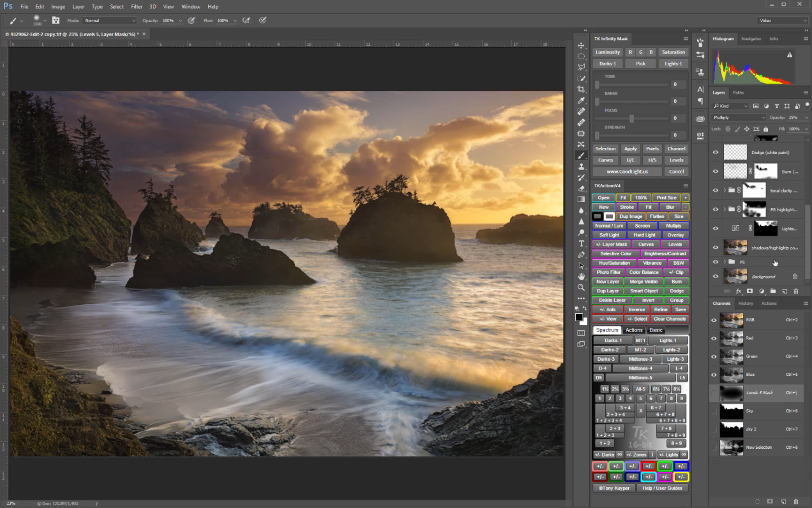Hide the Background layer
The width and height of the screenshot is (812, 508).
click(715, 277)
